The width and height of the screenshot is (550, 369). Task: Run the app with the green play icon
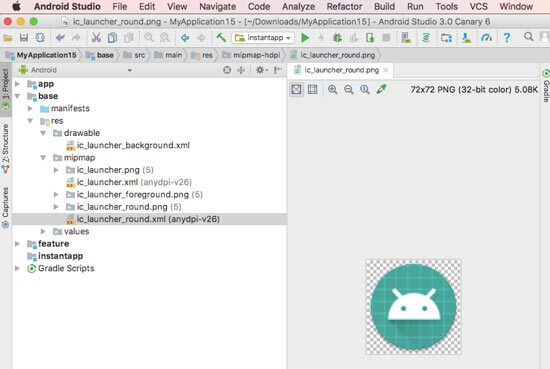coord(305,38)
